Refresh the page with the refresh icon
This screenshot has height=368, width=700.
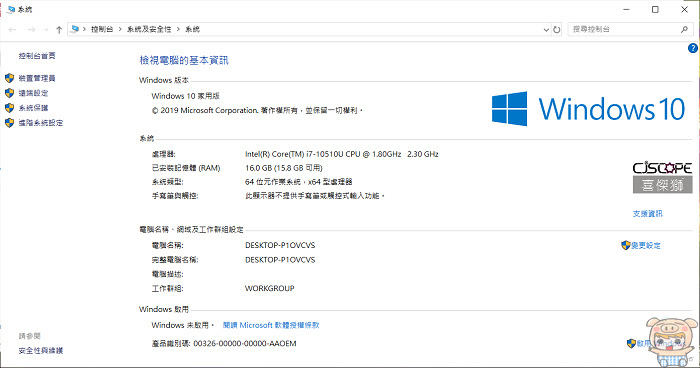tap(557, 29)
